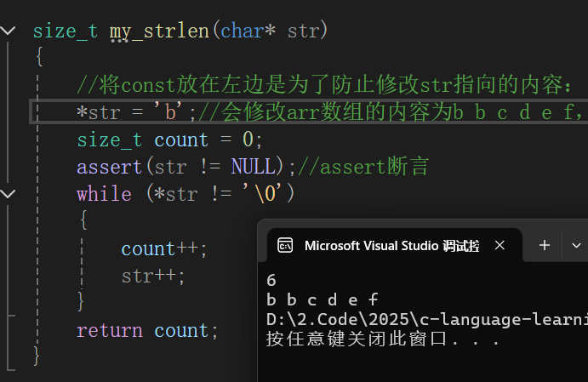
Task: Click the while keyword
Action: pos(104,193)
